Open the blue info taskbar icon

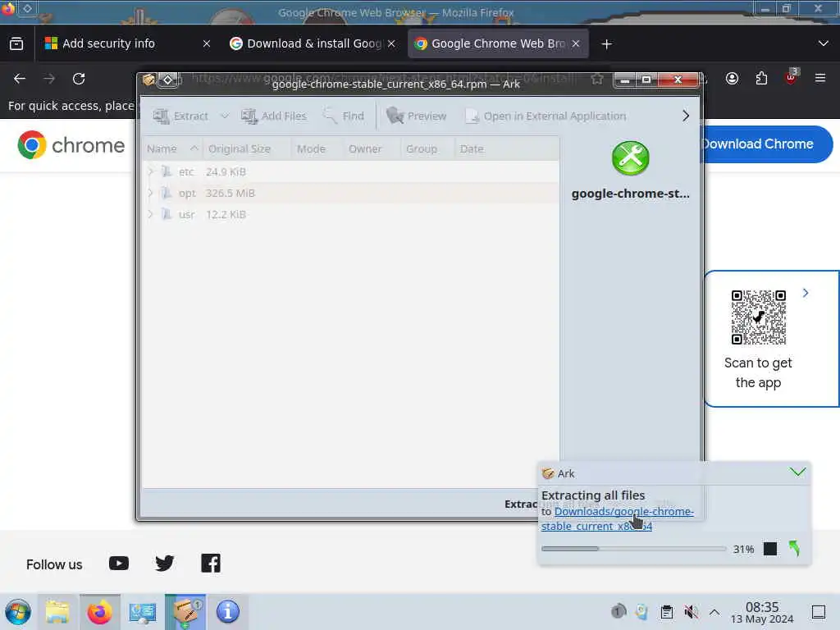228,612
